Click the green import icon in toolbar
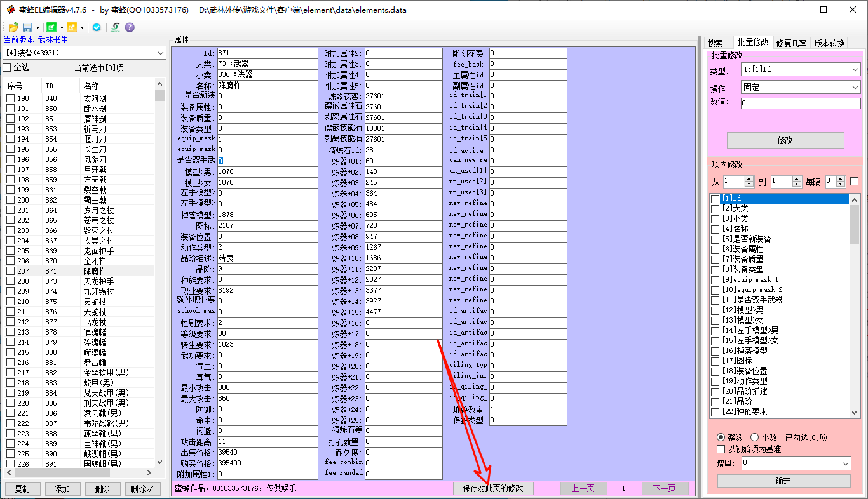 [x=51, y=27]
